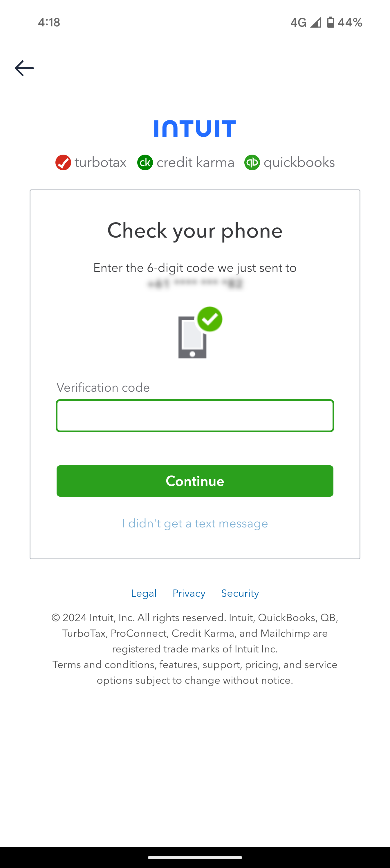Viewport: 390px width, 868px height.
Task: Tap the Intuit logo
Action: click(195, 129)
